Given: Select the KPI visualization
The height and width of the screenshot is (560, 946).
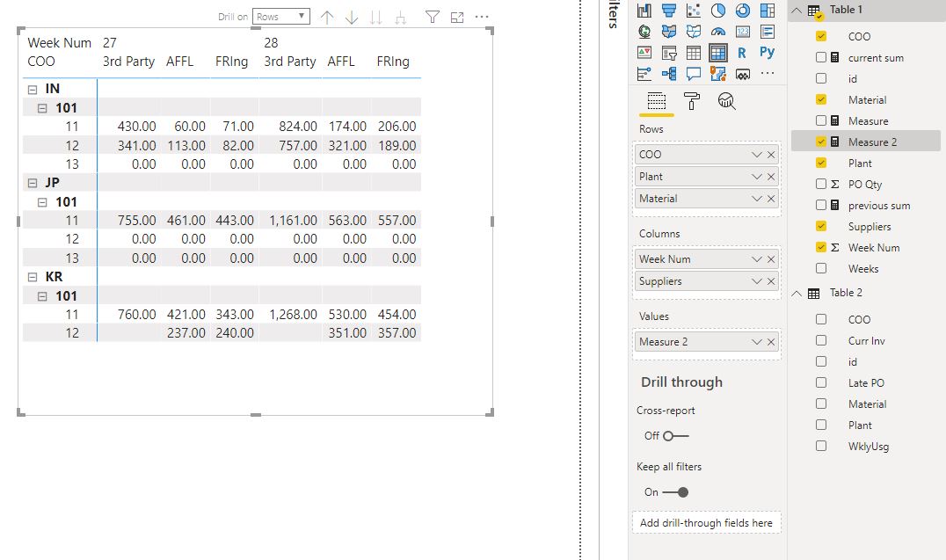Looking at the screenshot, I should [x=644, y=53].
